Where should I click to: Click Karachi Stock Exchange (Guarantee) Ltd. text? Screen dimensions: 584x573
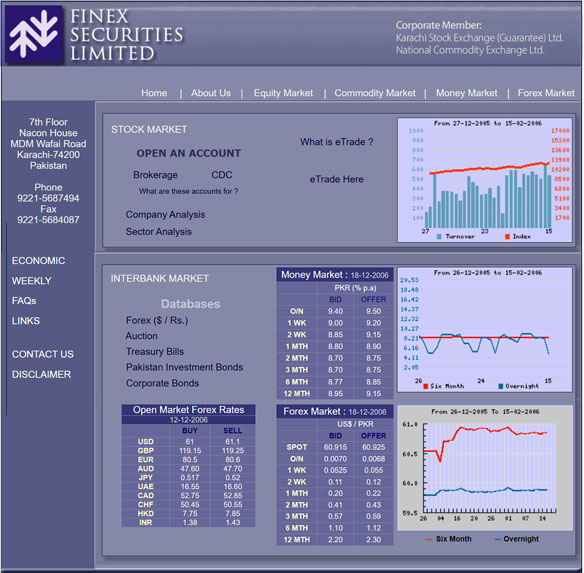(x=479, y=38)
